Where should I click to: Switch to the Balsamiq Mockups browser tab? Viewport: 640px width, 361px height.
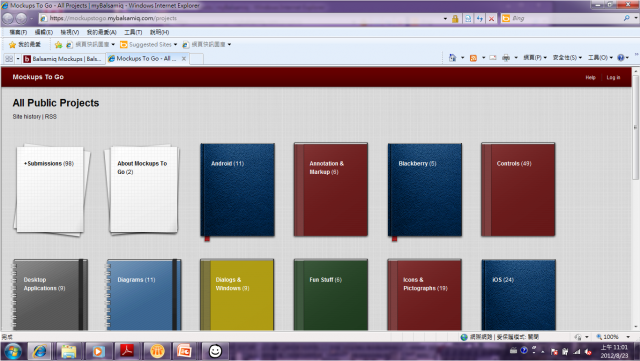63,59
